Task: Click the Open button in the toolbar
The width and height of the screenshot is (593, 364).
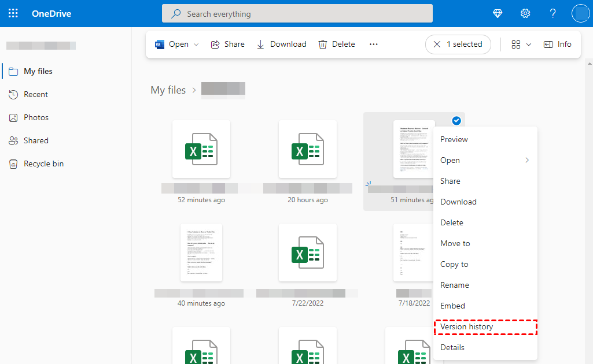Action: coord(172,44)
